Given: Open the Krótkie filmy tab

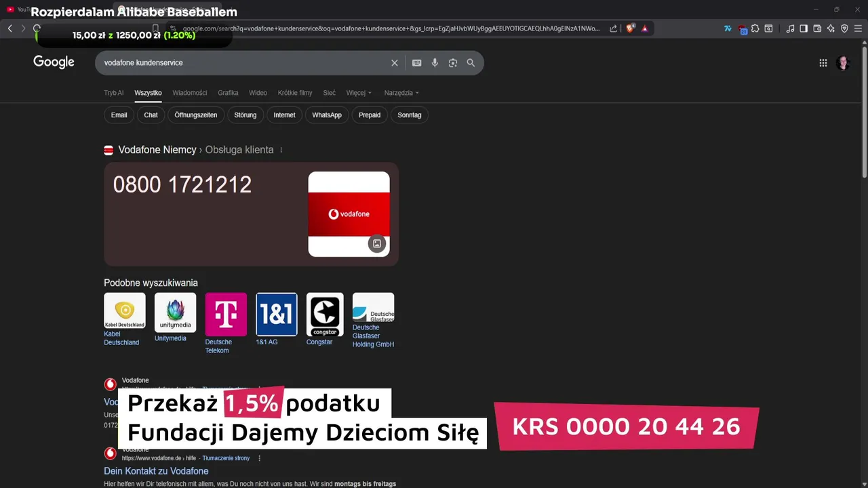Looking at the screenshot, I should tap(295, 93).
